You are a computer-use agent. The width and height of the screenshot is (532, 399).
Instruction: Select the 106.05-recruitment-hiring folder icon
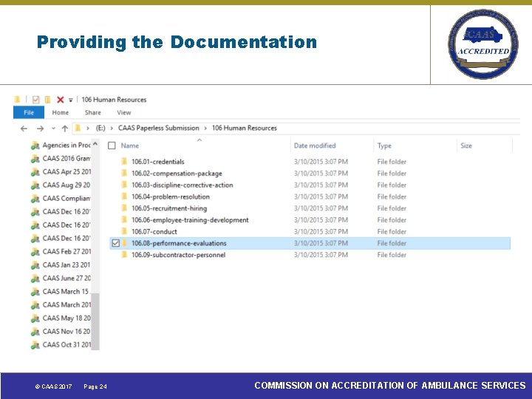(125, 208)
